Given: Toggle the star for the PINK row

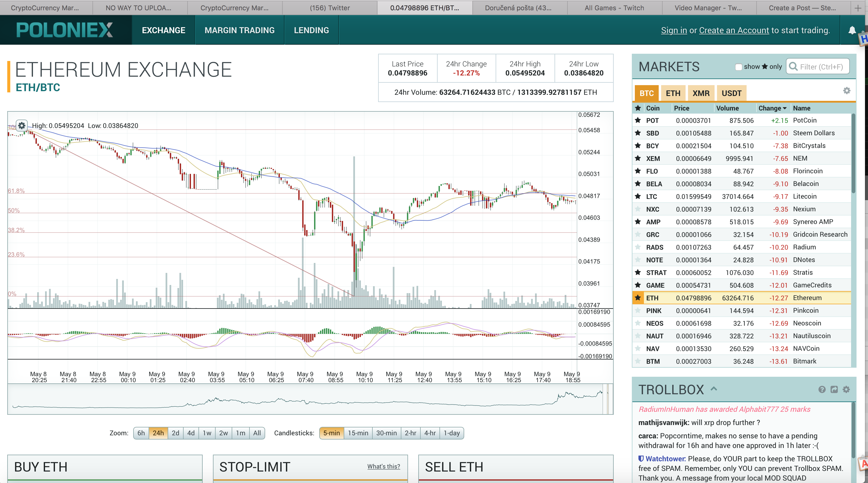Looking at the screenshot, I should click(x=638, y=311).
